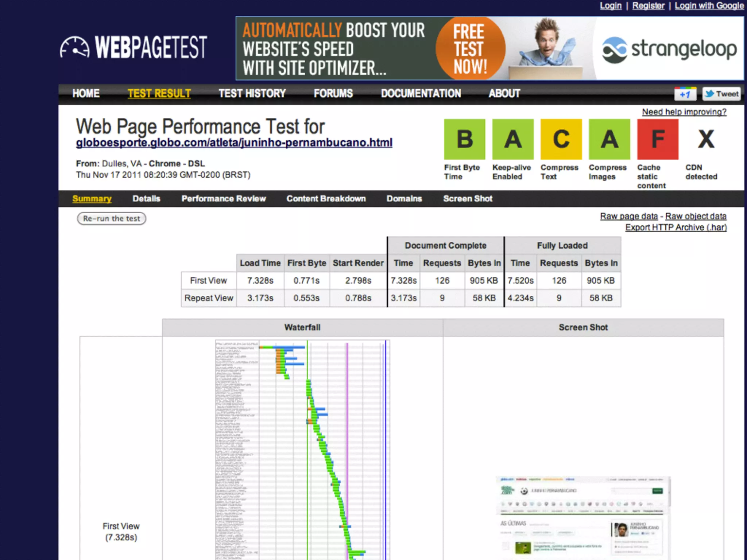Open the Test History menu item

coord(252,94)
